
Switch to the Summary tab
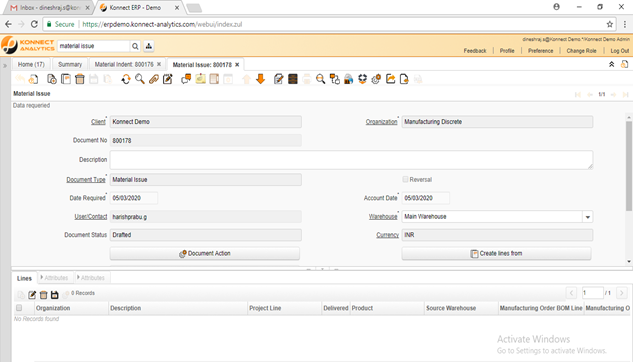(70, 64)
